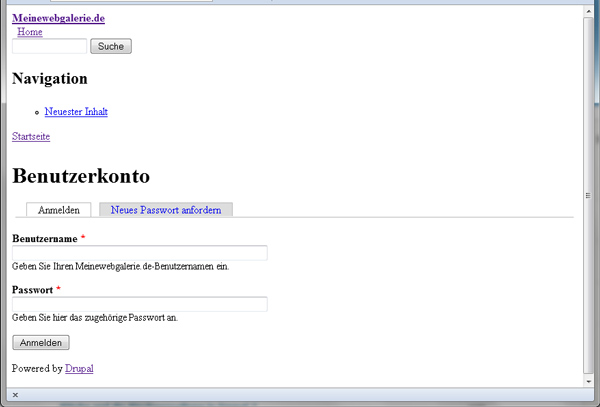Click the scrollbar down arrow
Screen dimensions: 600x407
[588, 380]
